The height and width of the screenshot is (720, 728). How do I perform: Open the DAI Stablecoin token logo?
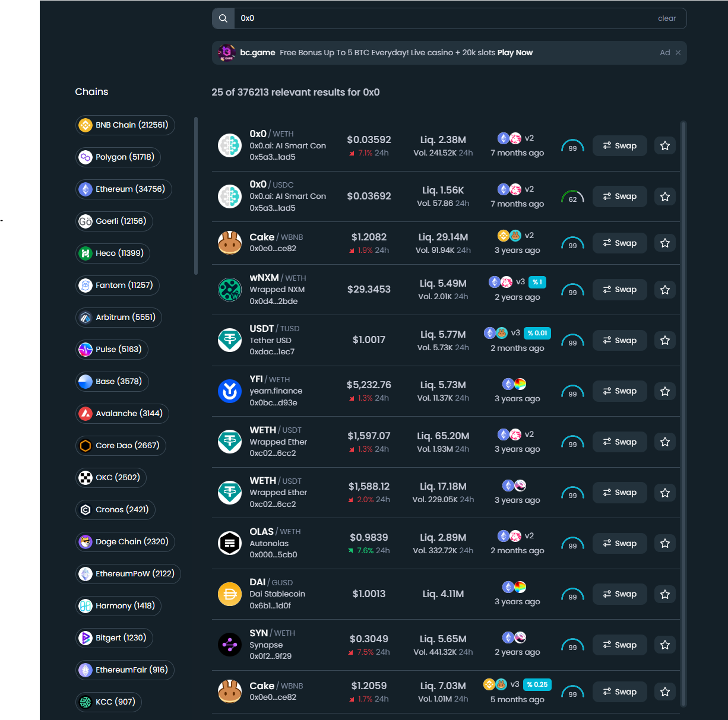tap(230, 594)
